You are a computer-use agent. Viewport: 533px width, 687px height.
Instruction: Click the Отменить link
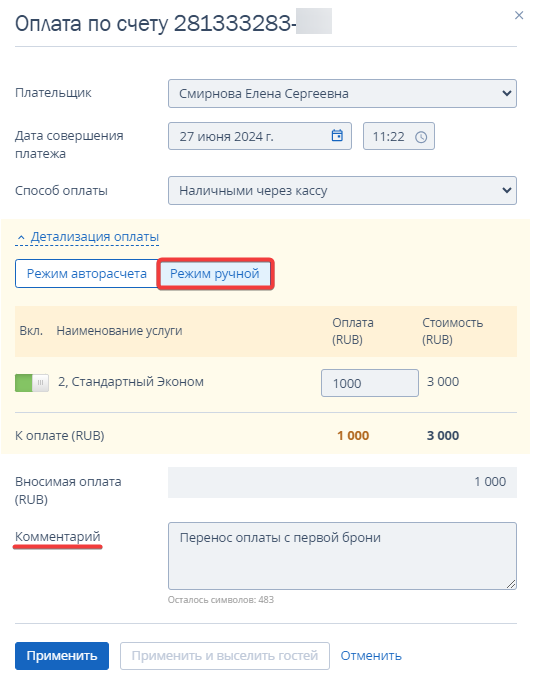click(x=371, y=656)
